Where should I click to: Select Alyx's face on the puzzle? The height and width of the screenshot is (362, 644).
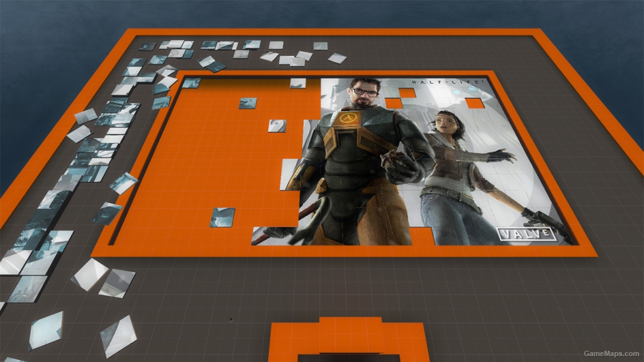(x=443, y=126)
